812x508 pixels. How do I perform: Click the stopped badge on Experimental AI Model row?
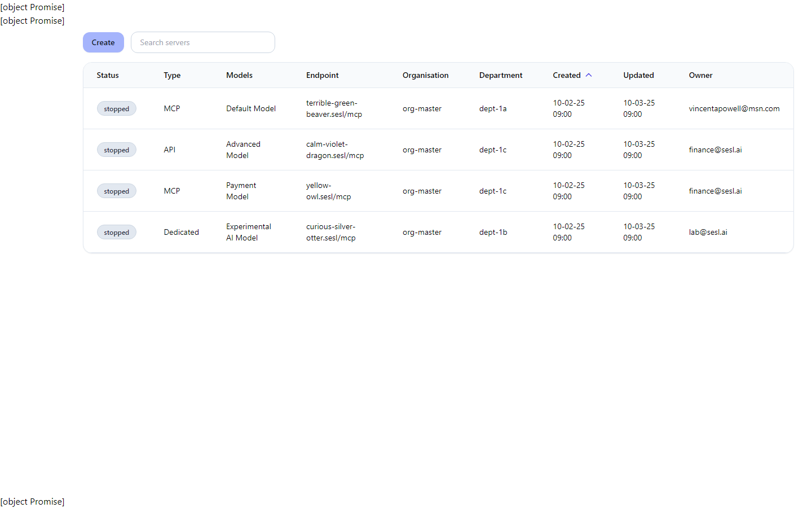(x=116, y=232)
